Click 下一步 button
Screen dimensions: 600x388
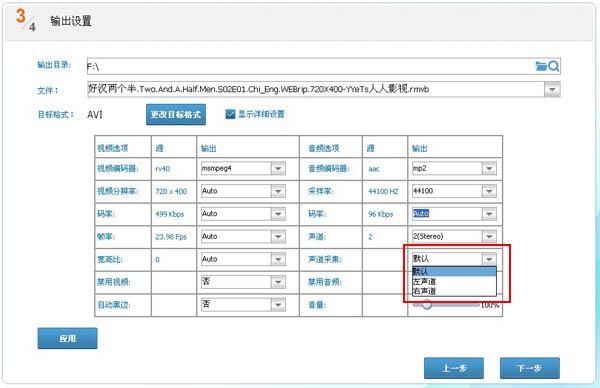click(x=530, y=368)
